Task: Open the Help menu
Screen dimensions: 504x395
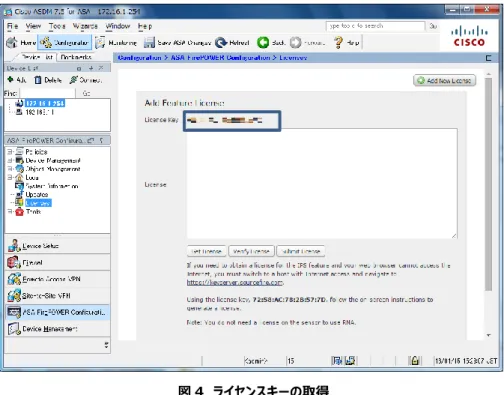Action: [145, 26]
